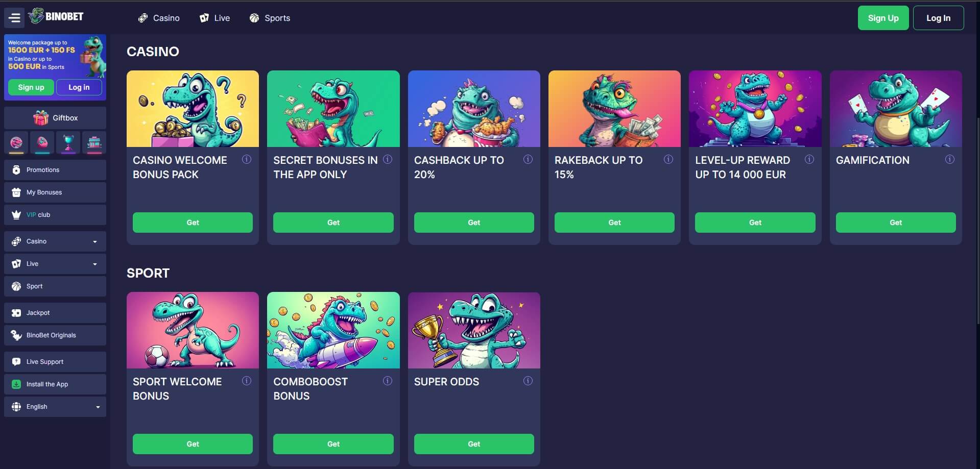Click the green Sign Up header button

[883, 18]
